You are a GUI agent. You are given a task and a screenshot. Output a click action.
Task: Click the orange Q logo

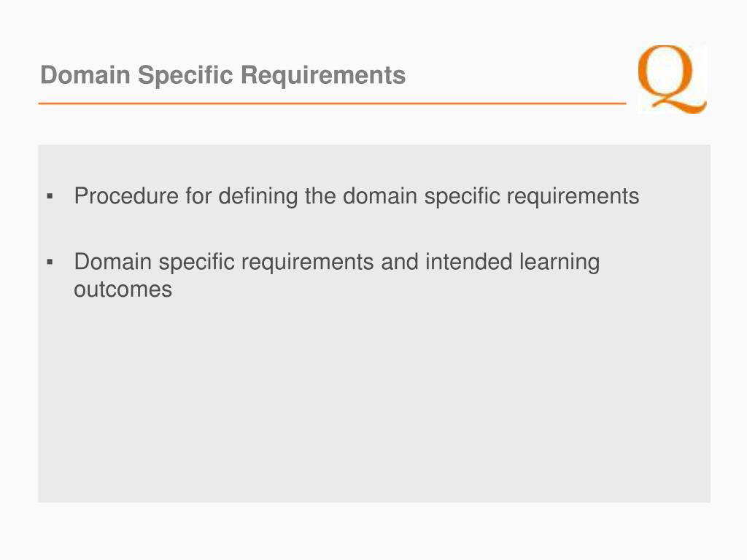tap(672, 79)
